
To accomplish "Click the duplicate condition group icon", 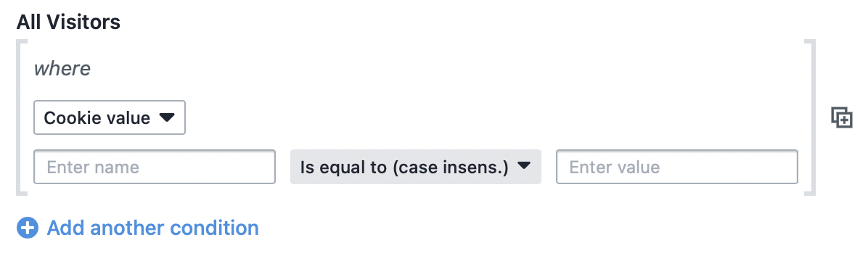I will 841,117.
